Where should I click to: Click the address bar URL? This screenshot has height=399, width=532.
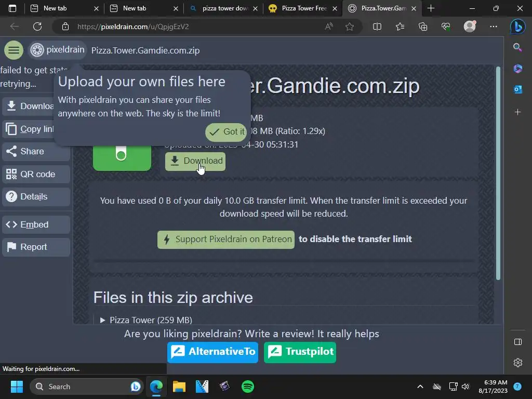133,27
